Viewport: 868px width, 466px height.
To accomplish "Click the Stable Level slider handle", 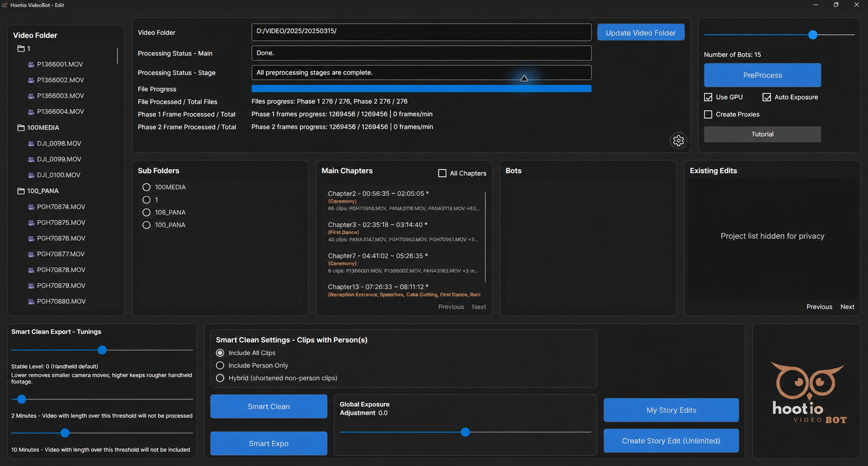I will 102,350.
